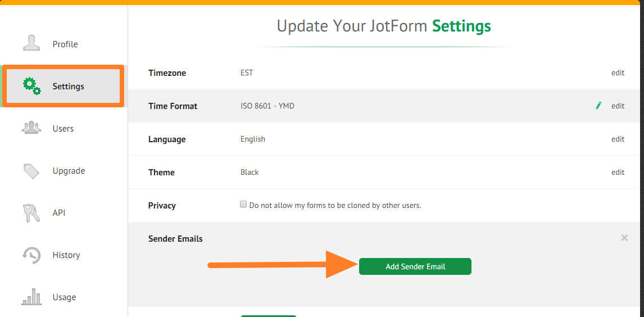Open the Upgrade tab label
The height and width of the screenshot is (317, 644).
tap(69, 171)
